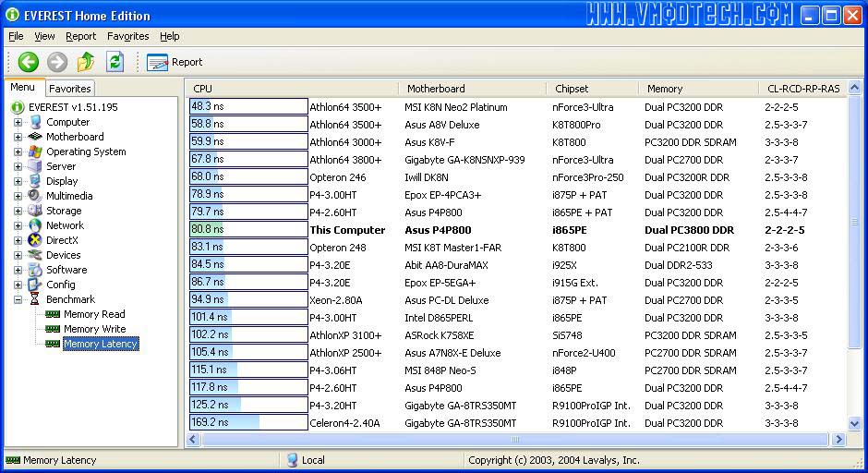Click the 48.3 ns Athlon64 3500+ latency bar
This screenshot has width=868, height=473.
(x=248, y=106)
